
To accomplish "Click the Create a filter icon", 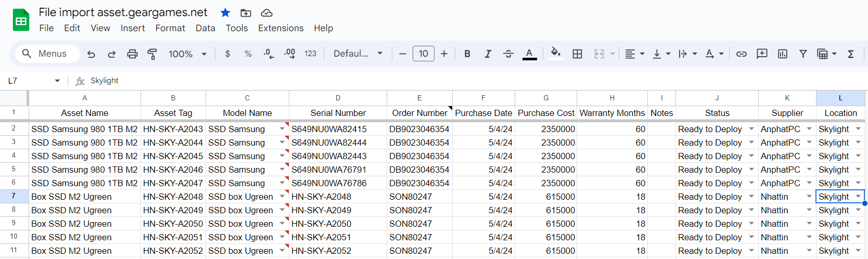I will tap(803, 54).
